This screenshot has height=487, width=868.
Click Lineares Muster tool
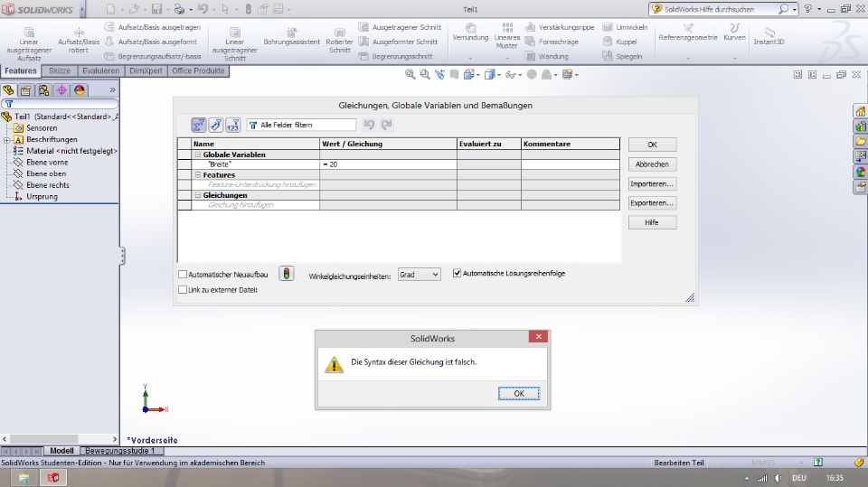[506, 36]
